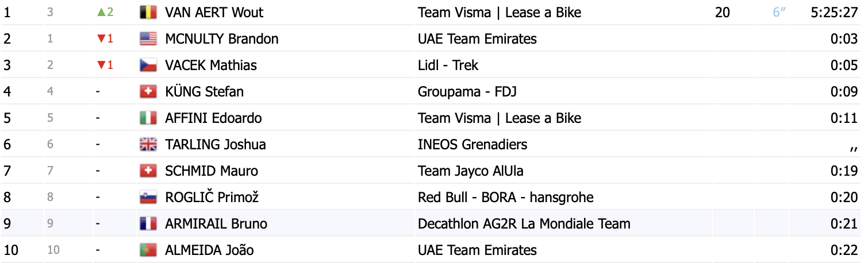Open rider profile for SCHMID Mauro

point(212,171)
